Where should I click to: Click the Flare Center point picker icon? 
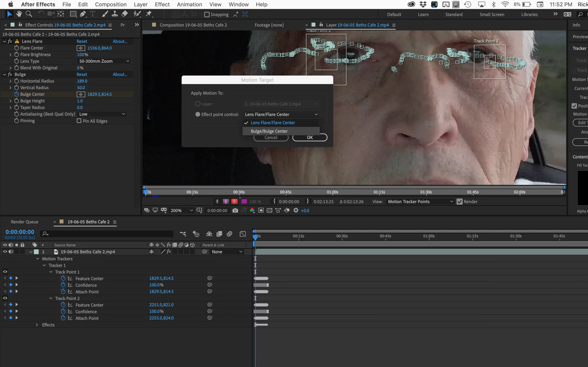[x=81, y=48]
